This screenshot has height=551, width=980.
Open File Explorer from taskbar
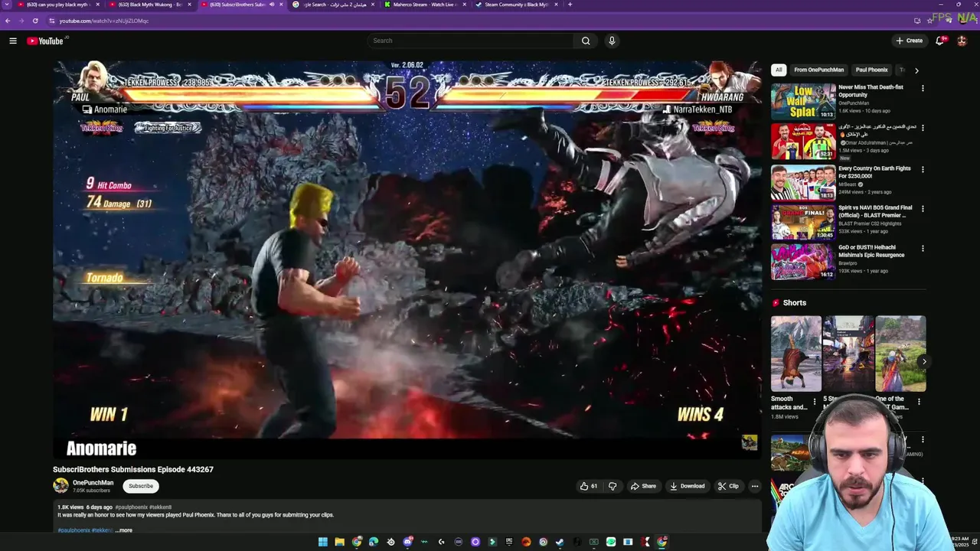click(x=339, y=542)
